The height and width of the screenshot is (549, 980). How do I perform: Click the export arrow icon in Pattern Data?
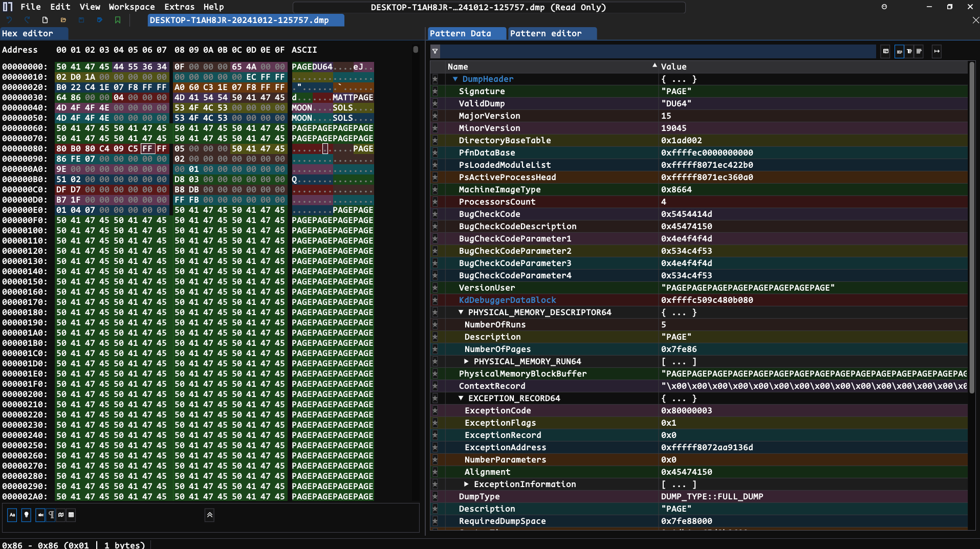click(x=937, y=51)
